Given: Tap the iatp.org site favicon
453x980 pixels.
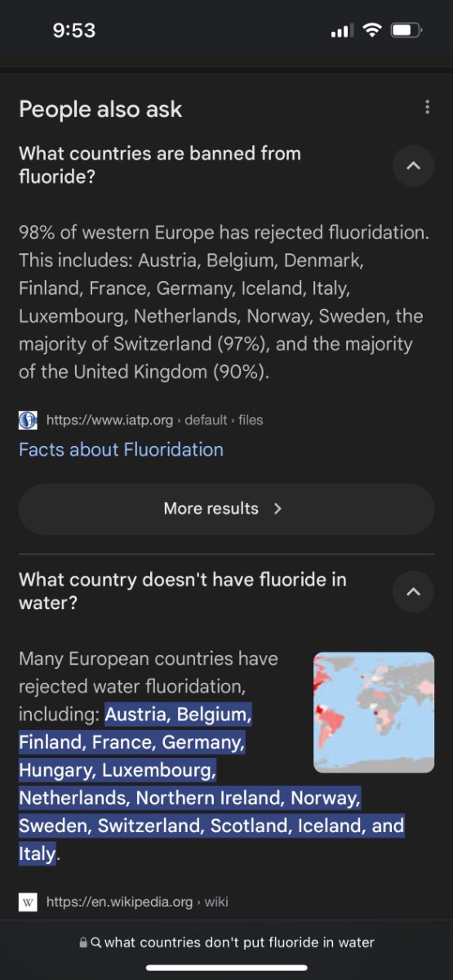Looking at the screenshot, I should [28, 421].
